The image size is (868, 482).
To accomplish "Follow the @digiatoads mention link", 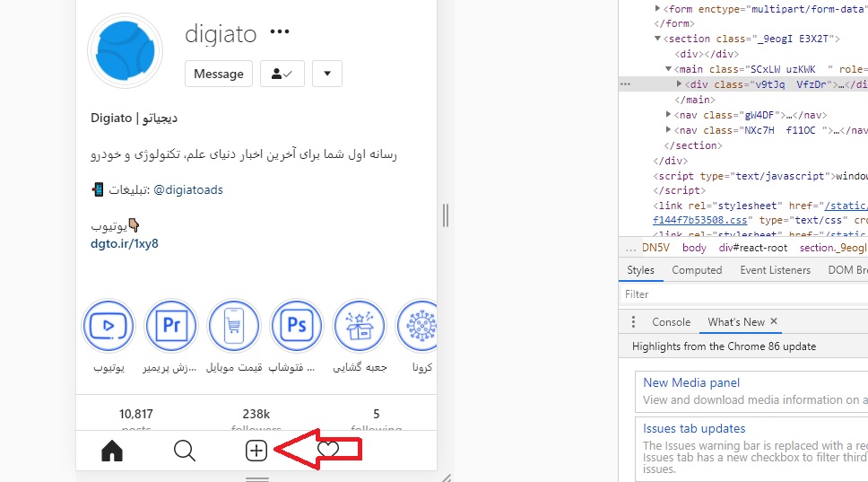I will point(188,190).
